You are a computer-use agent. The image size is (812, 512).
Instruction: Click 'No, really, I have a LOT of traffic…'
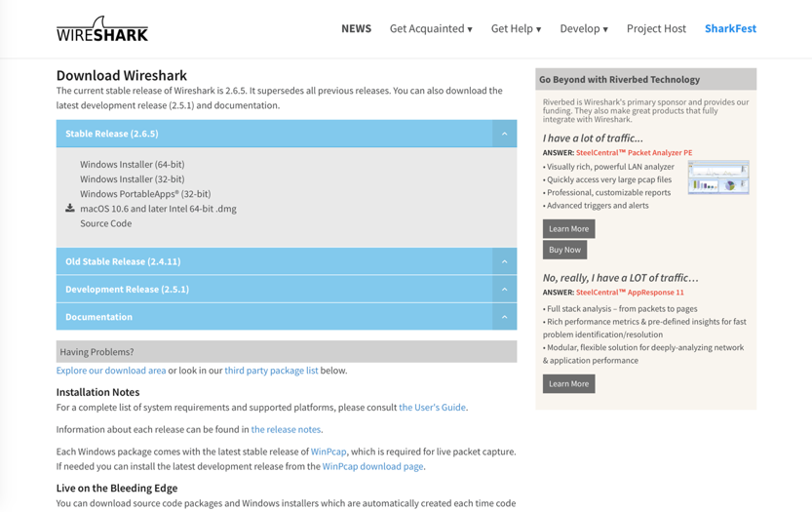click(x=620, y=278)
